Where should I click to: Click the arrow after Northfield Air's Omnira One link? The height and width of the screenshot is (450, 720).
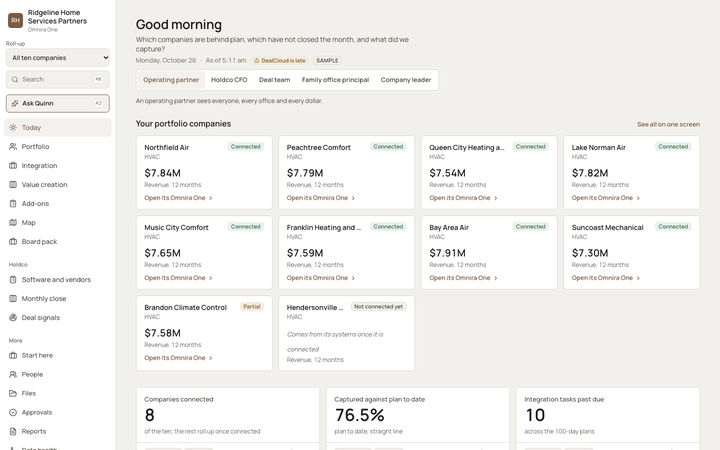coord(211,198)
